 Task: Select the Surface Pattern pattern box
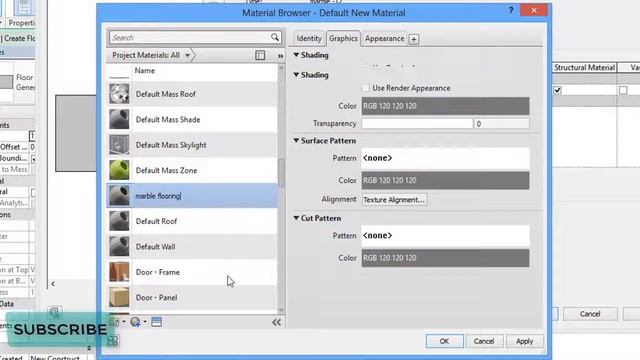click(x=445, y=158)
